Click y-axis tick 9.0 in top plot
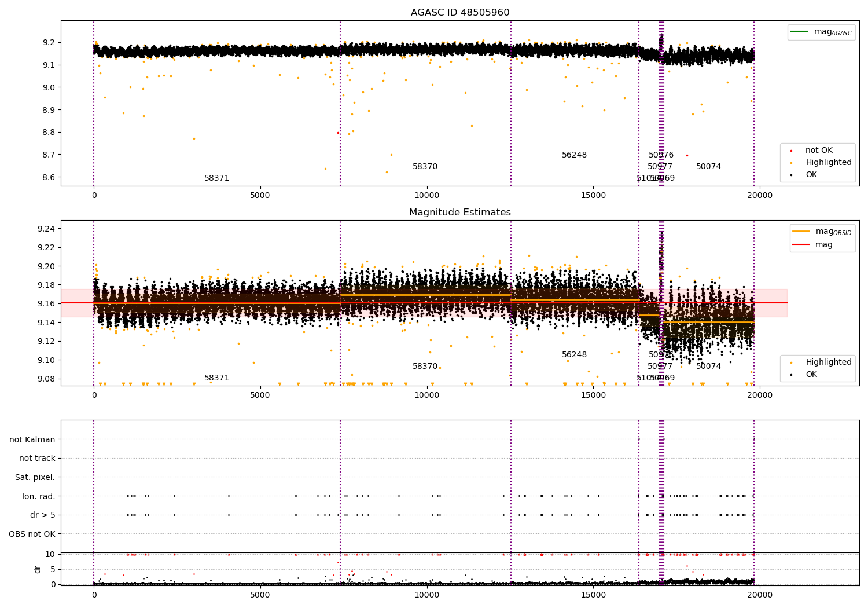Image resolution: width=868 pixels, height=608 pixels. (x=49, y=87)
